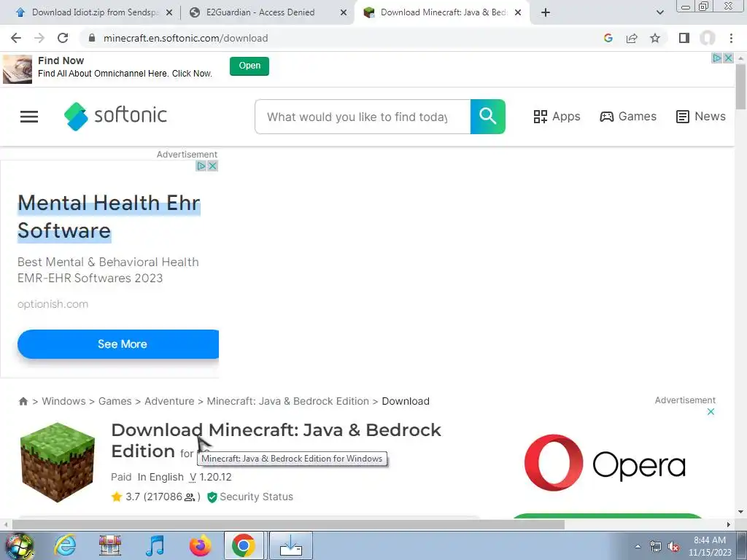
Task: Open the taskbar clock showing 8:44 AM
Action: [x=710, y=546]
